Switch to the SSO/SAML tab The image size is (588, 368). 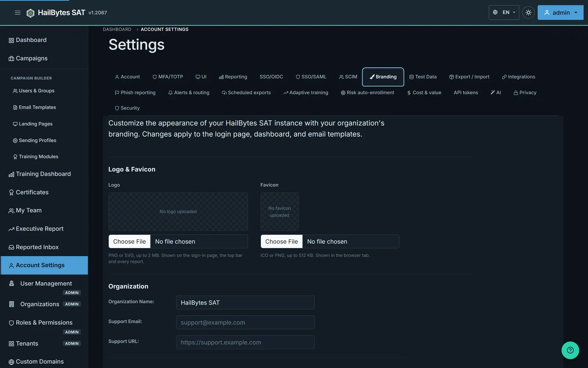311,77
